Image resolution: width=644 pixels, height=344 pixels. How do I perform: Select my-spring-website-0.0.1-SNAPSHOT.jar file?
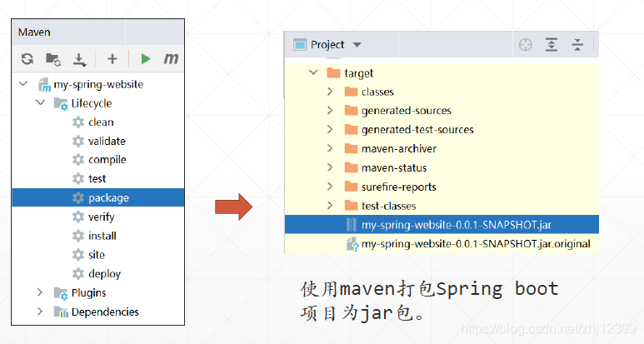(442, 225)
